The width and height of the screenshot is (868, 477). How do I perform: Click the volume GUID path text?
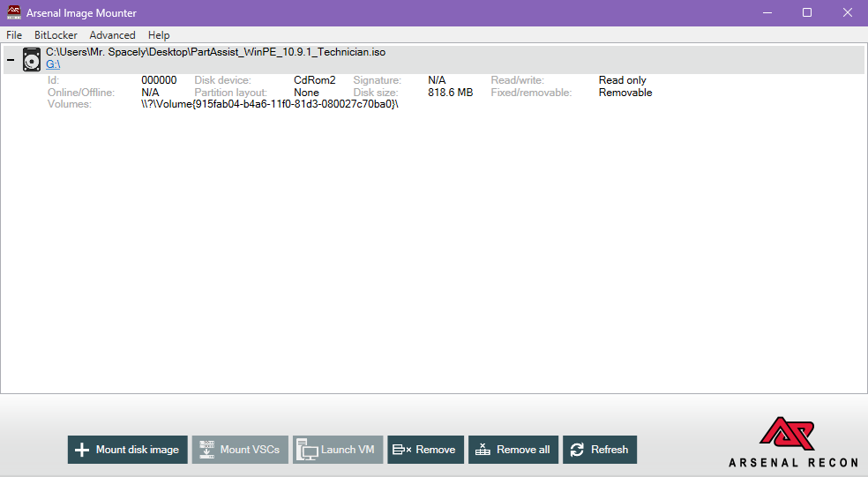click(270, 104)
